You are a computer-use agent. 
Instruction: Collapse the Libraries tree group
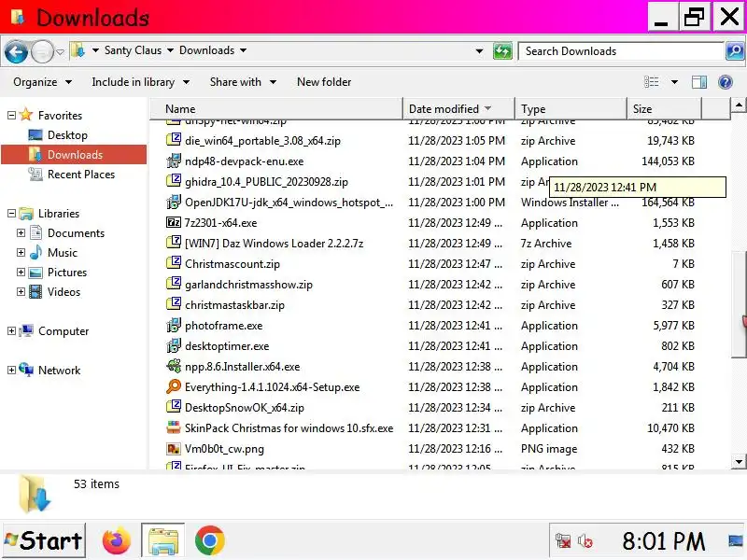11,214
